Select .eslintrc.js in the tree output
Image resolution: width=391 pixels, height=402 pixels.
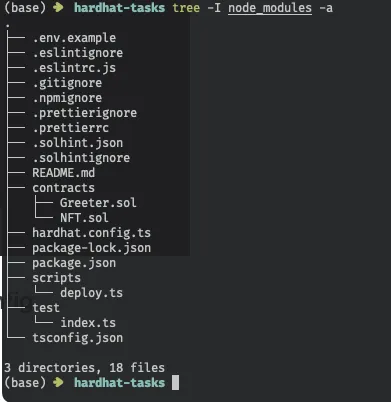coord(74,68)
